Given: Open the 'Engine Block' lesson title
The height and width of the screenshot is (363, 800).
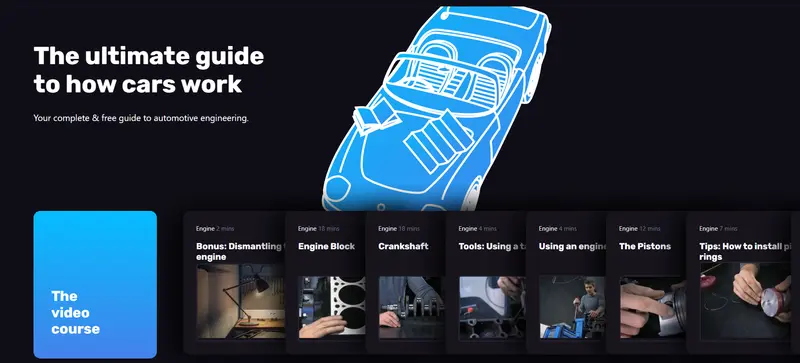Looking at the screenshot, I should [327, 246].
